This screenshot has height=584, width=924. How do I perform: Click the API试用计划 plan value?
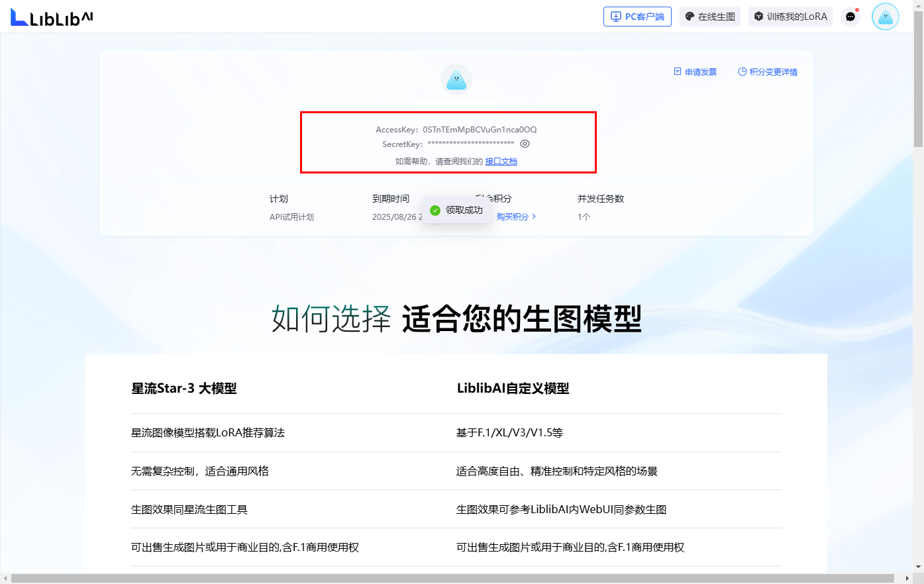click(291, 217)
